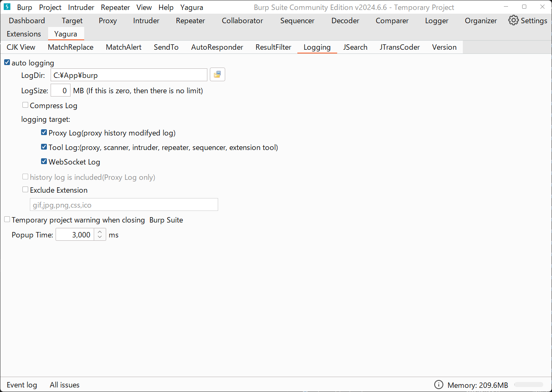Toggle the Proxy Log checkbox

[44, 132]
